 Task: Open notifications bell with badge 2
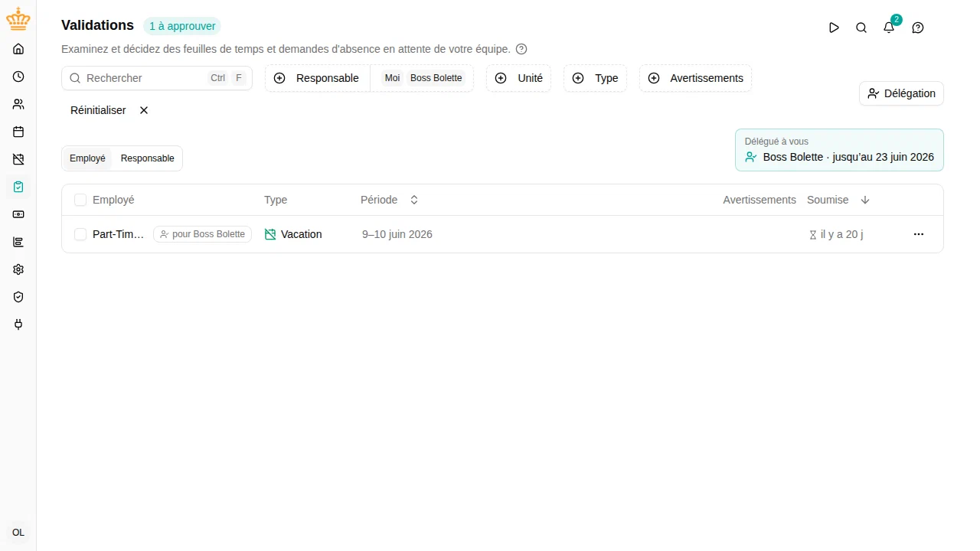tap(889, 28)
